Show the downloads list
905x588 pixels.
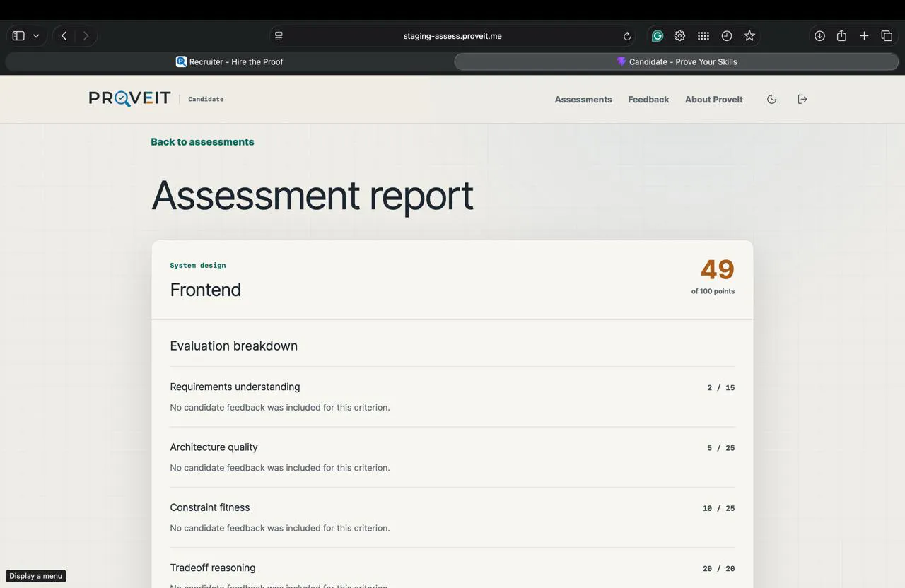[819, 35]
